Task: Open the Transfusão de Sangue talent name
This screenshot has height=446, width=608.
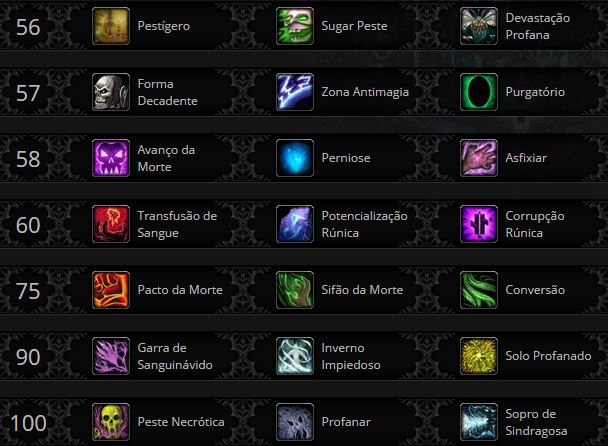Action: pyautogui.click(x=177, y=224)
